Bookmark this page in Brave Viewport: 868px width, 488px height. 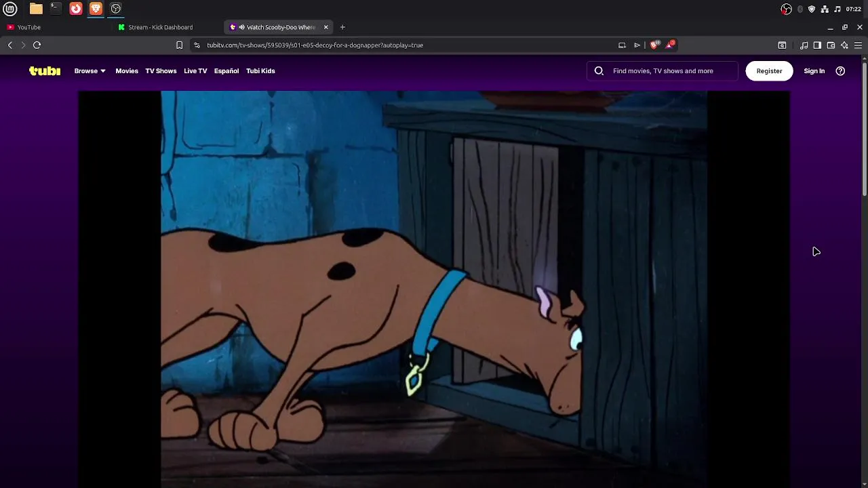tap(179, 45)
